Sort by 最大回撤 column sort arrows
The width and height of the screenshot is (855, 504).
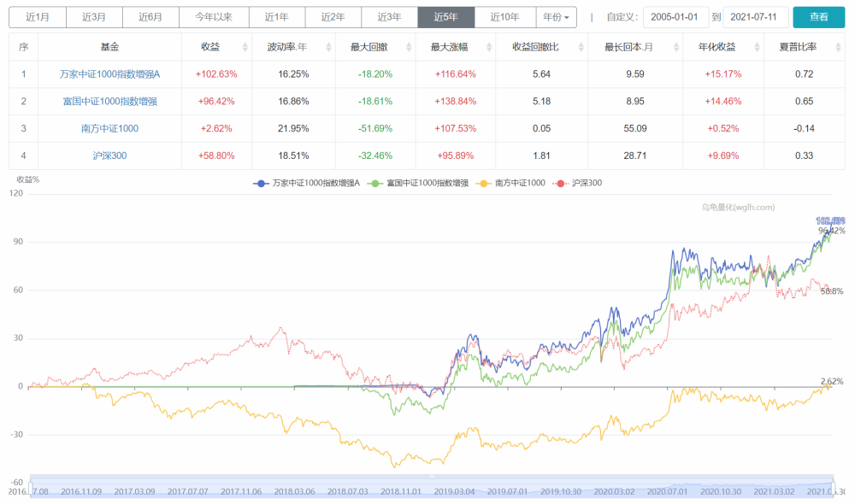[x=409, y=47]
